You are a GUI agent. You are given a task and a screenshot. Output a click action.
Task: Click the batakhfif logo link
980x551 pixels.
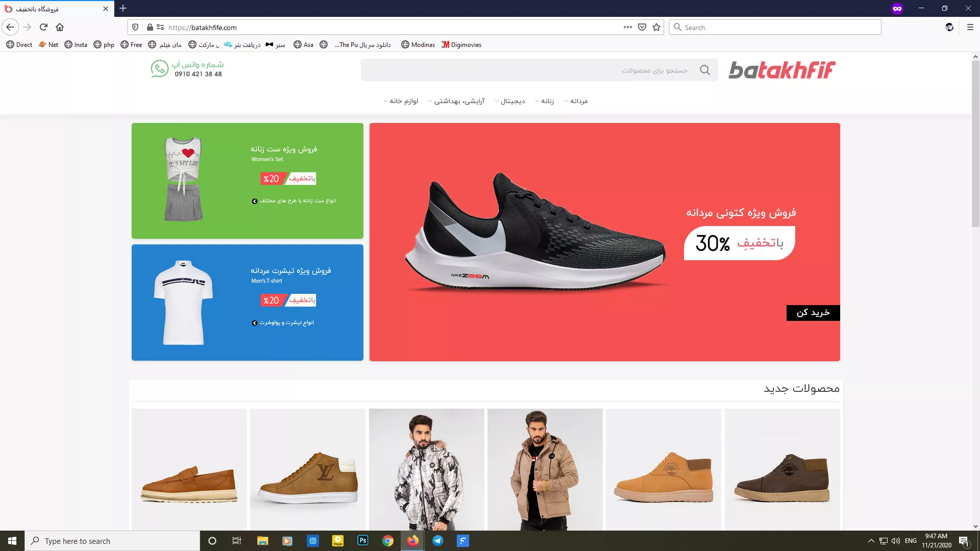pyautogui.click(x=781, y=70)
